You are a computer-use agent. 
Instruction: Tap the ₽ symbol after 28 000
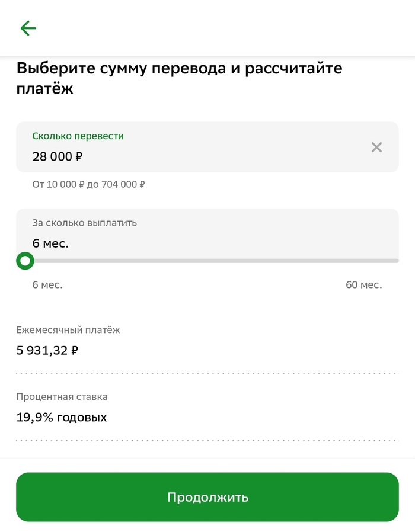click(79, 157)
